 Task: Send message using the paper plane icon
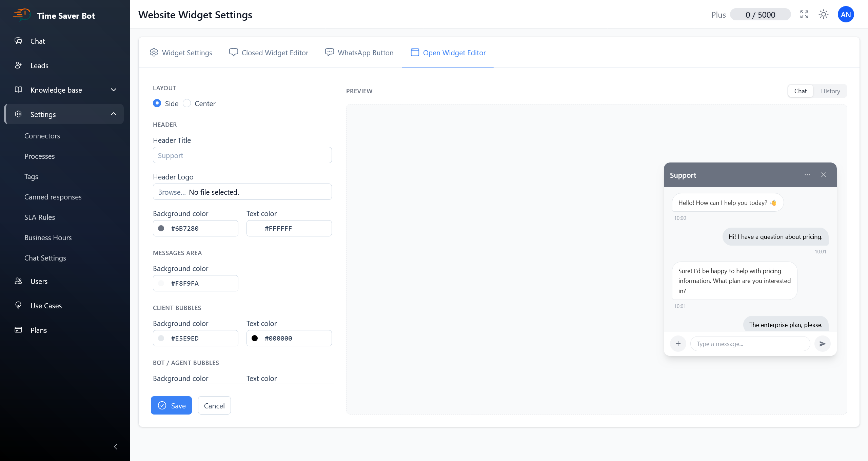(823, 343)
